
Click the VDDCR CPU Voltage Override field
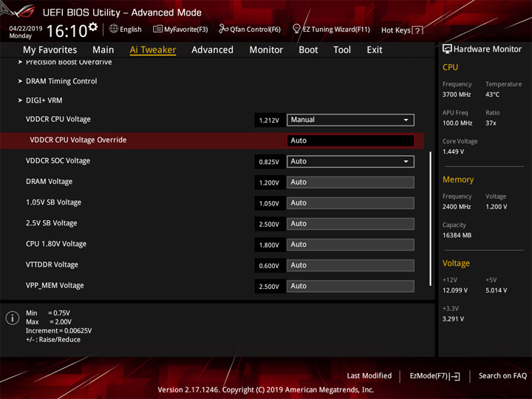click(x=350, y=140)
